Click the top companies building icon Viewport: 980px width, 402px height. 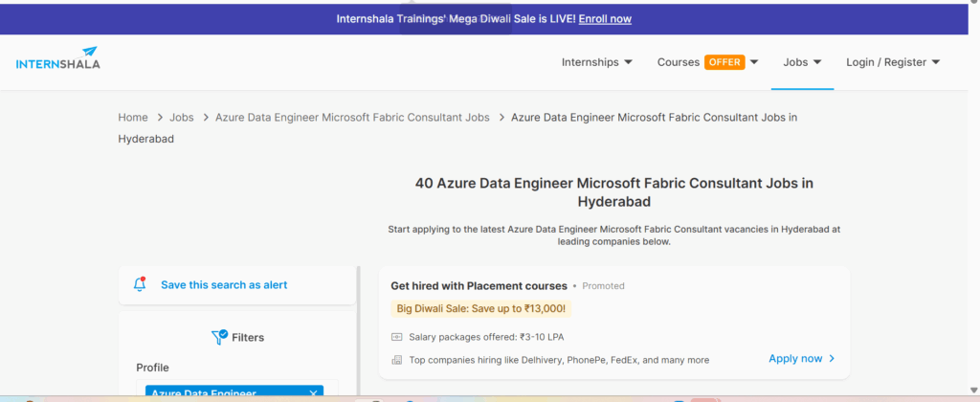pyautogui.click(x=397, y=360)
